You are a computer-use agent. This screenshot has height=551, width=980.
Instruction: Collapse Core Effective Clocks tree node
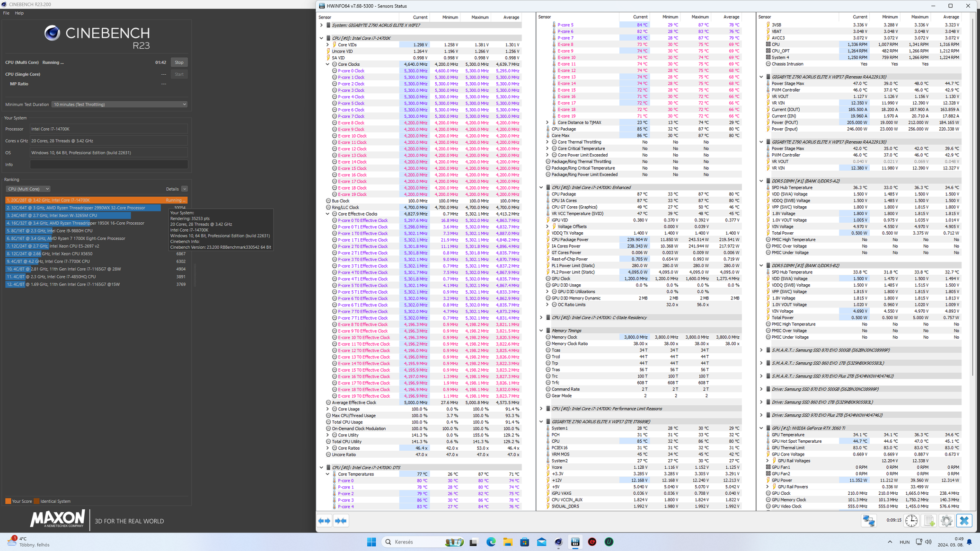click(x=327, y=214)
